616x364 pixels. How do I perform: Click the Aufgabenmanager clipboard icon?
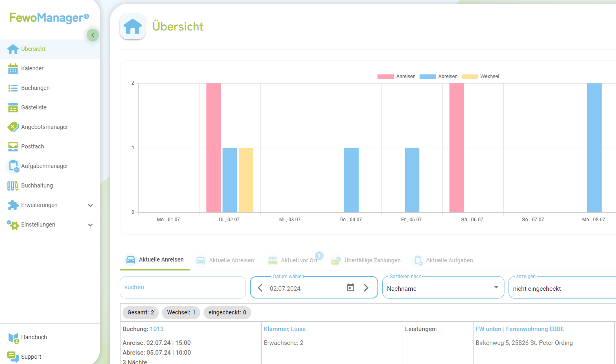coord(13,166)
